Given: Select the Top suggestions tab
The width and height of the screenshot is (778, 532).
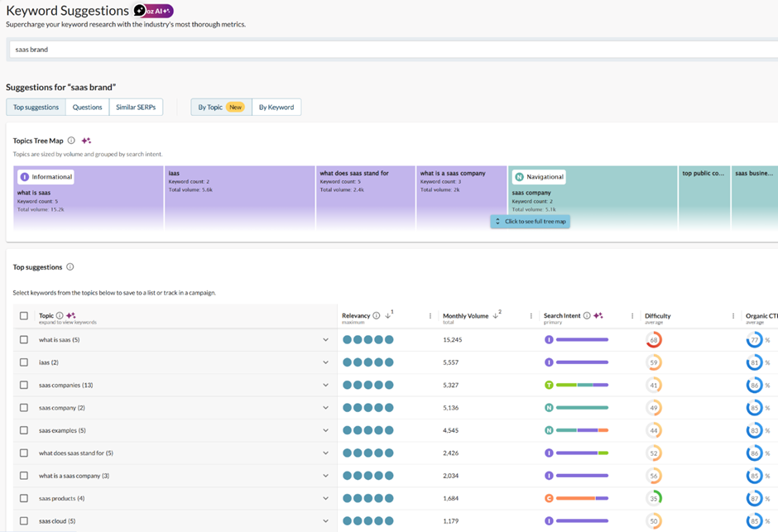Looking at the screenshot, I should 36,107.
